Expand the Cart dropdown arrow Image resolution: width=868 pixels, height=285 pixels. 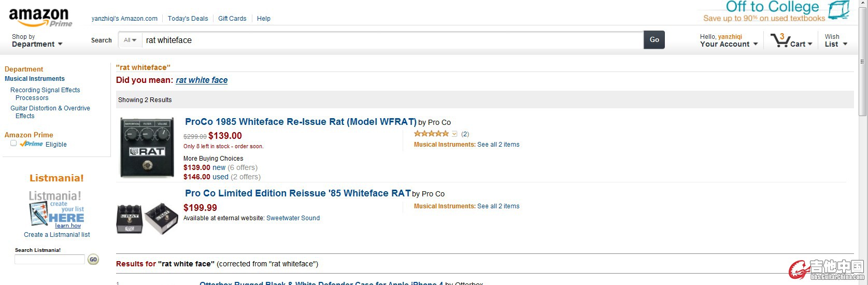(810, 44)
